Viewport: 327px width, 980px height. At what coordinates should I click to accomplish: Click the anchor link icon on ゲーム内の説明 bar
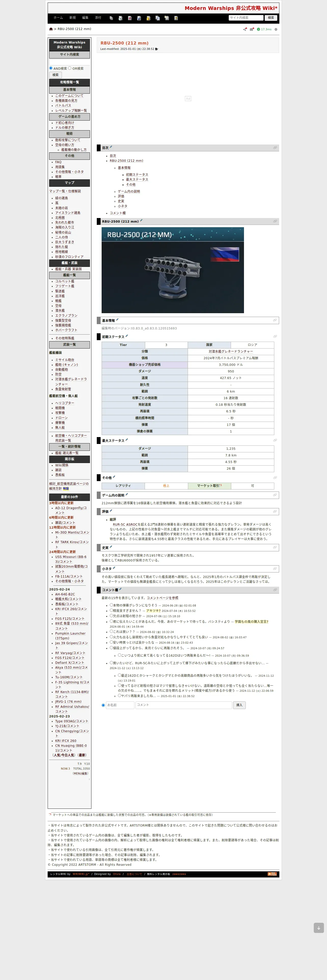click(275, 495)
